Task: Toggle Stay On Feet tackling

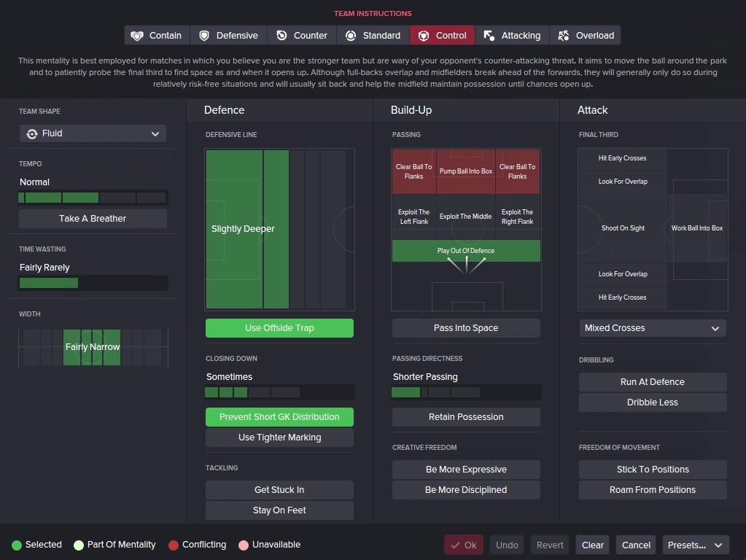Action: [x=279, y=510]
